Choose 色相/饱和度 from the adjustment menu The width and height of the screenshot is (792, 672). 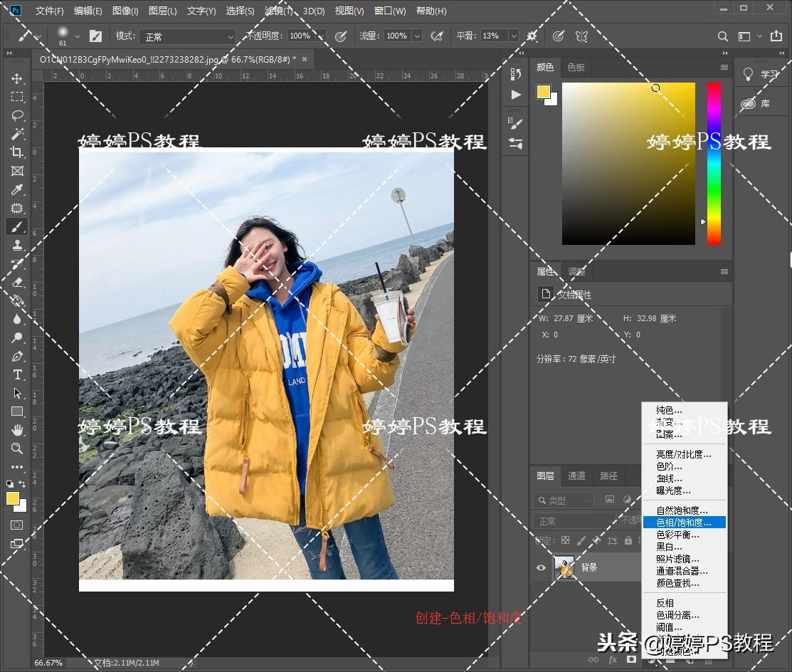tap(683, 523)
